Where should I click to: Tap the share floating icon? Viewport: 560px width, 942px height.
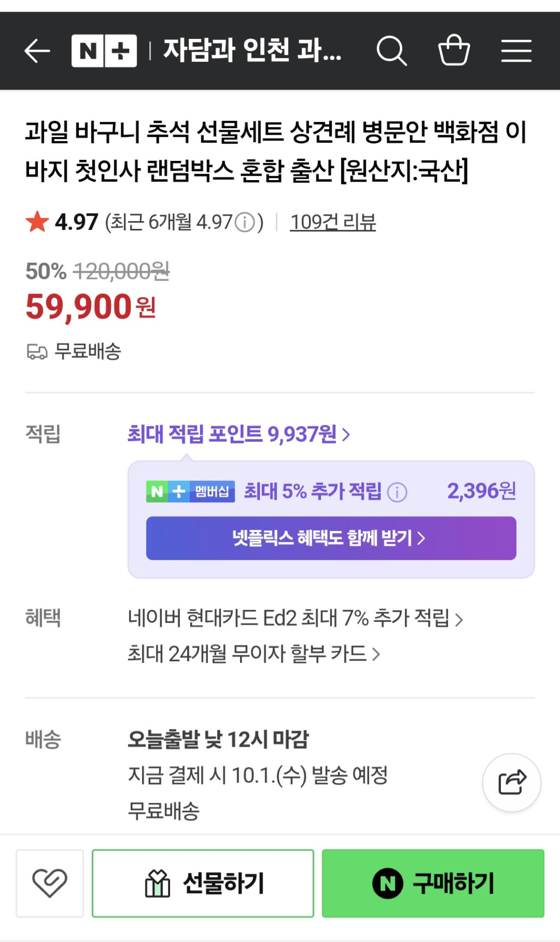point(512,782)
